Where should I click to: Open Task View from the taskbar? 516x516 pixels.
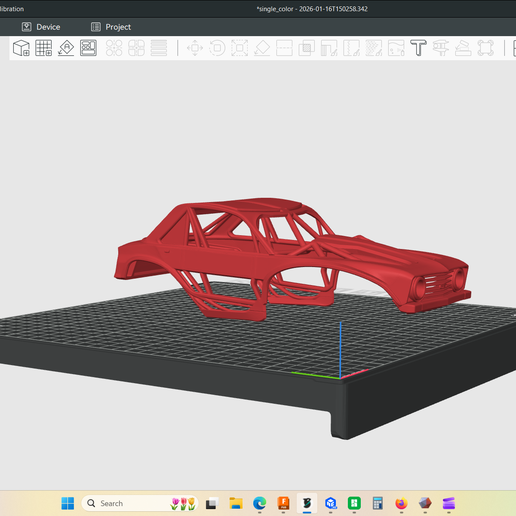(212, 503)
